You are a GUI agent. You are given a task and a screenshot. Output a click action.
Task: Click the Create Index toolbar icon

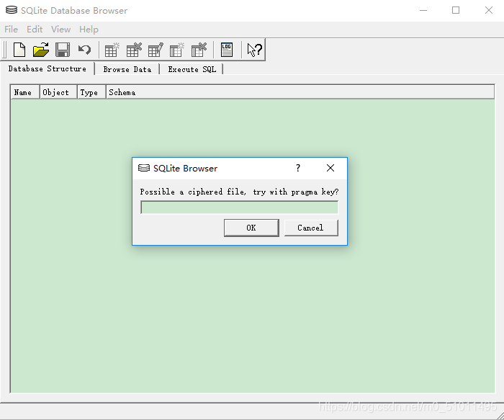click(x=177, y=50)
